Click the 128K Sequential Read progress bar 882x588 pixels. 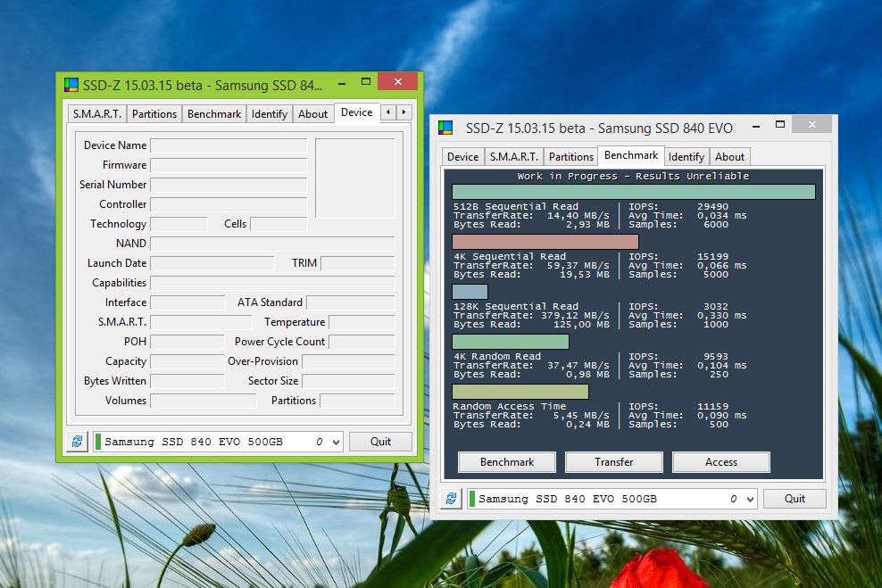click(x=470, y=292)
